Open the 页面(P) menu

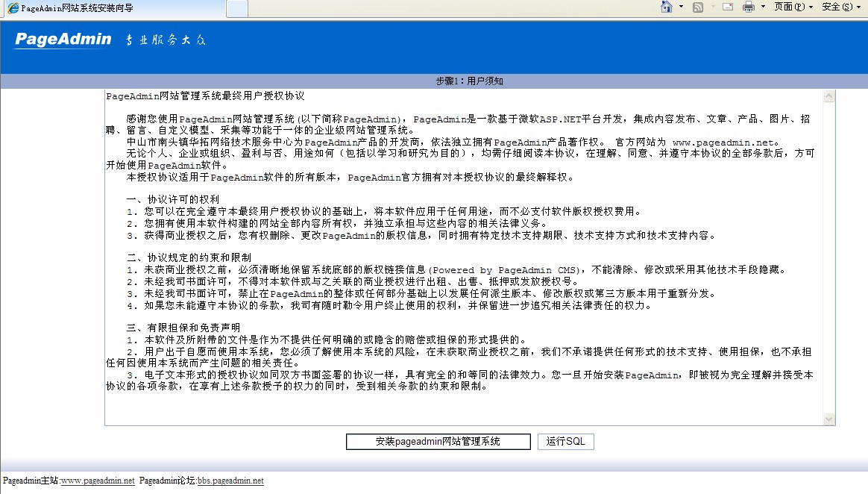point(793,7)
